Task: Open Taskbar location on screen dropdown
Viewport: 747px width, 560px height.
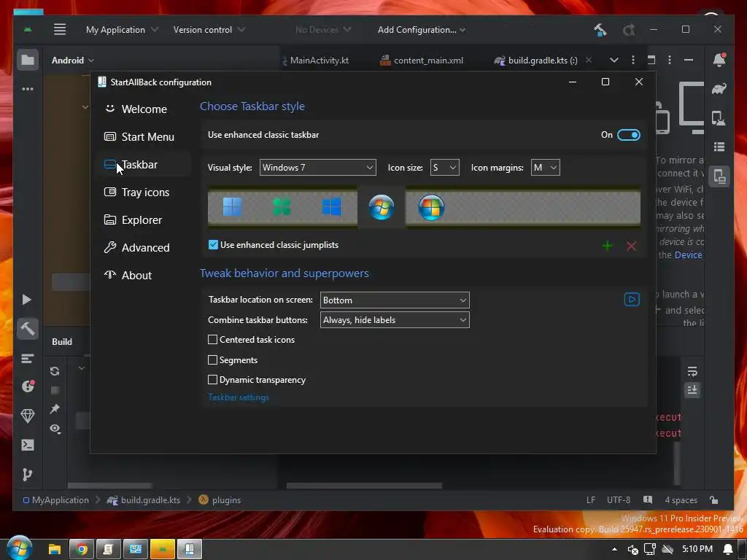Action: (395, 300)
